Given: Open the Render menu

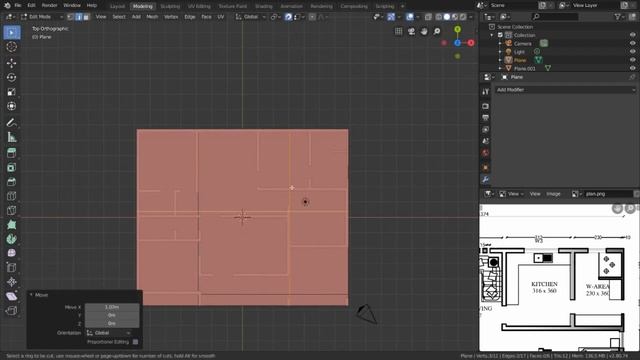Looking at the screenshot, I should (49, 6).
